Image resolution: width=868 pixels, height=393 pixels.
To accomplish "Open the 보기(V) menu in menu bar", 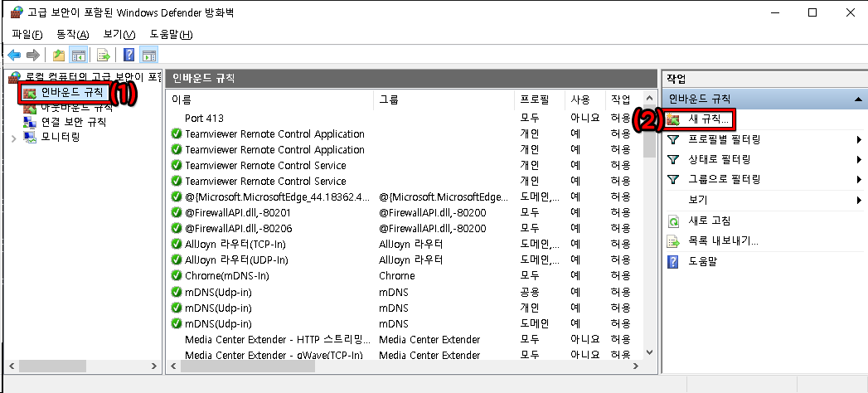I will coord(119,34).
